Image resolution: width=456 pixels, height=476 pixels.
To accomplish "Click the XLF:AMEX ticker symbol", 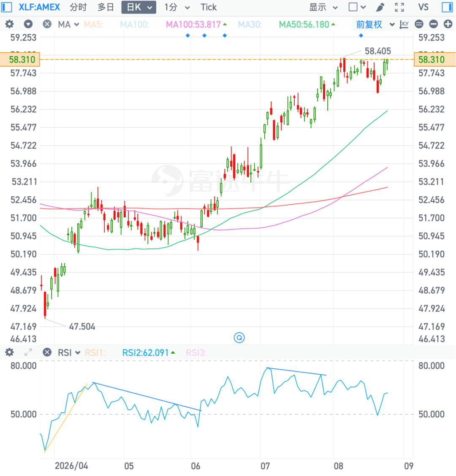I will point(39,7).
